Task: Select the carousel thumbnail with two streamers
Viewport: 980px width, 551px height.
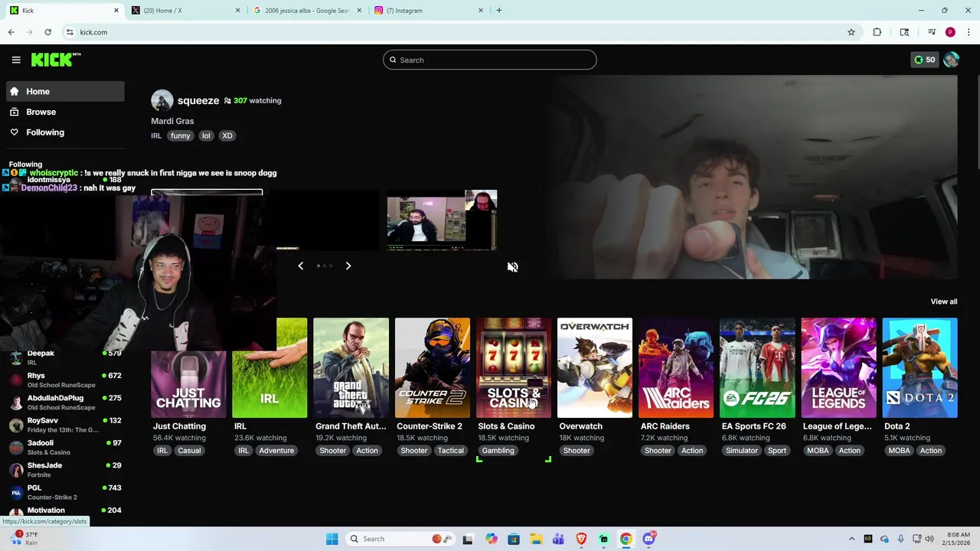Action: tap(442, 220)
